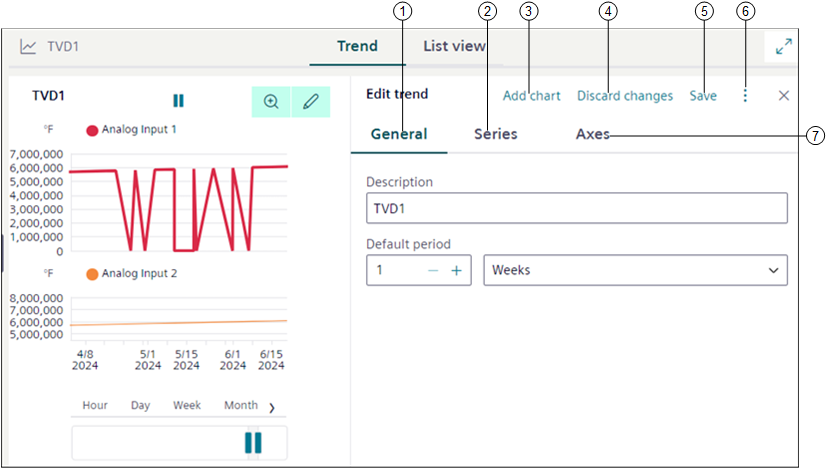The width and height of the screenshot is (827, 469).
Task: Click the Description text field
Action: (x=577, y=209)
